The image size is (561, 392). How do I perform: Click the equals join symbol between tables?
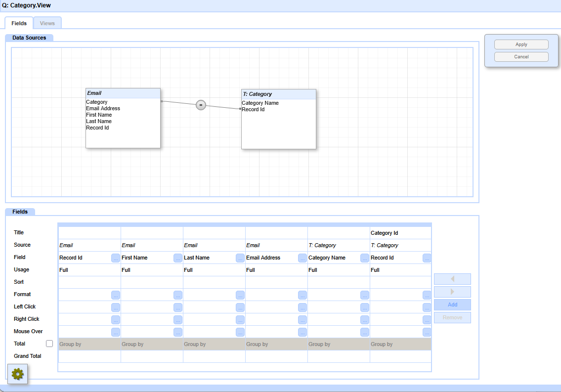[201, 105]
